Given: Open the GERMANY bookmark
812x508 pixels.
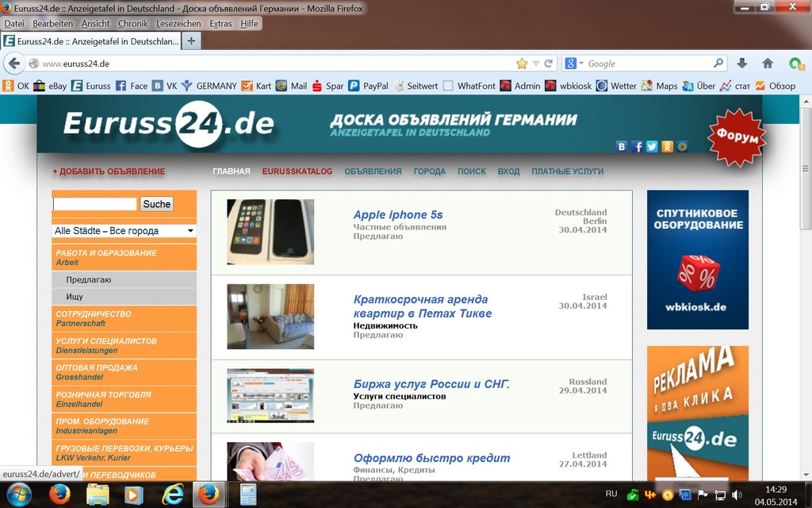Looking at the screenshot, I should [x=209, y=86].
